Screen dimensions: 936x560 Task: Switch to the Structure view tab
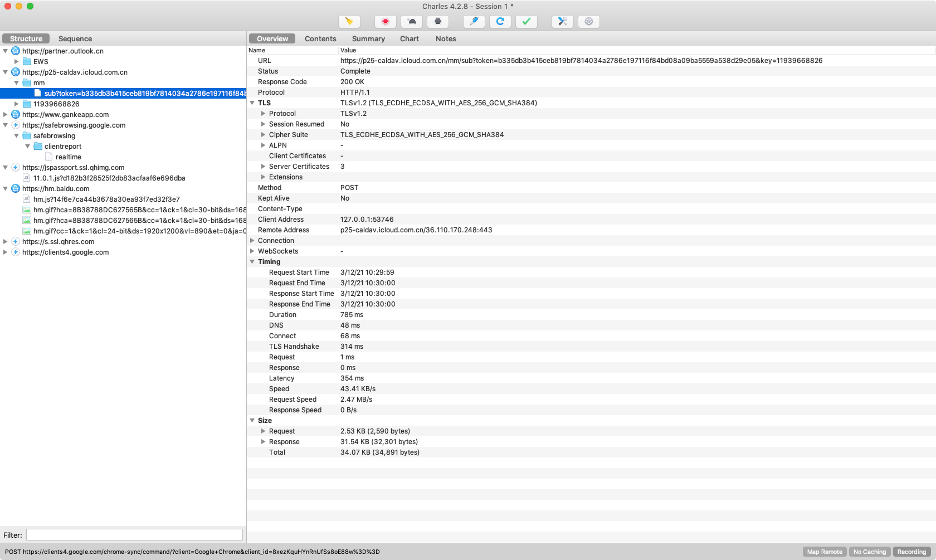(26, 38)
